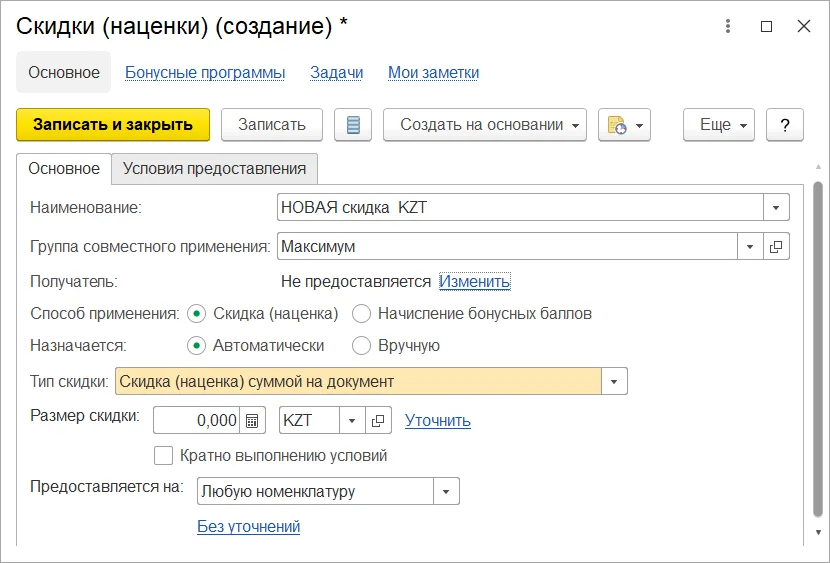Click the Размер скидки amount field
Viewport: 830px width, 563px height.
pyautogui.click(x=196, y=421)
